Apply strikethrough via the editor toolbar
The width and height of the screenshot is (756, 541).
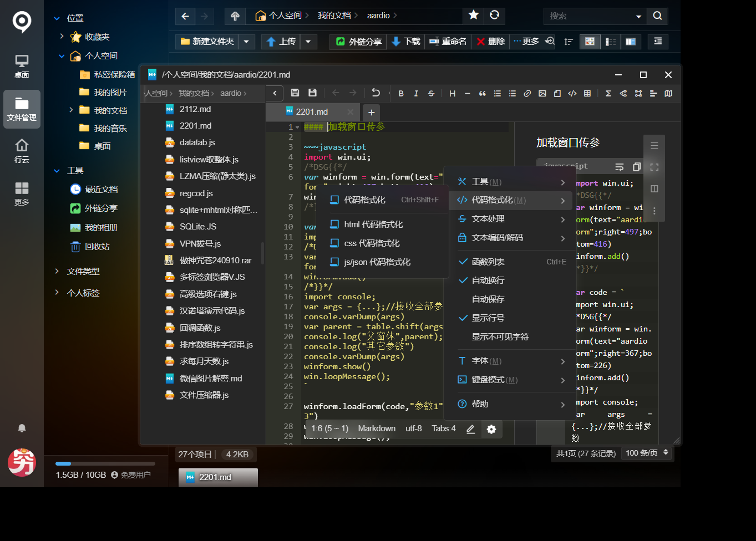(431, 94)
